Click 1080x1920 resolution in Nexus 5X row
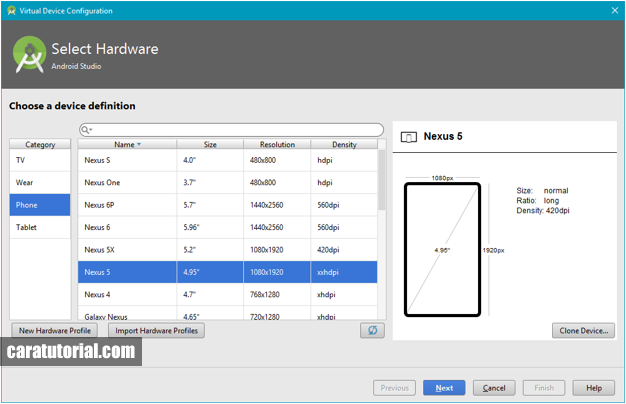This screenshot has width=626, height=404. point(277,250)
